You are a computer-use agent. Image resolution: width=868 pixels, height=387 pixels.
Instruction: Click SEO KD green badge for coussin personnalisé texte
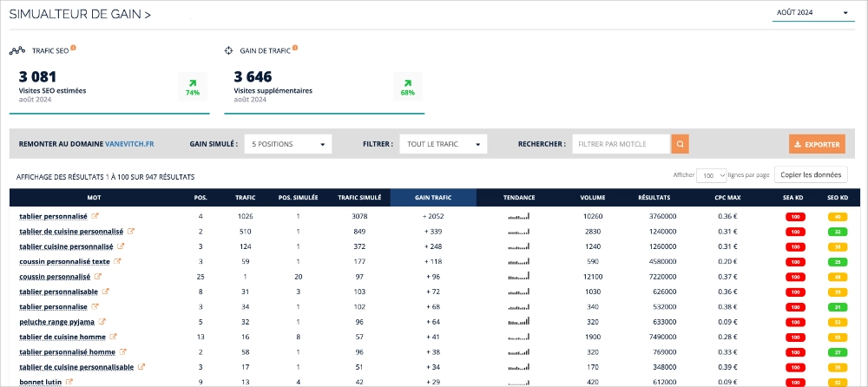click(x=838, y=261)
